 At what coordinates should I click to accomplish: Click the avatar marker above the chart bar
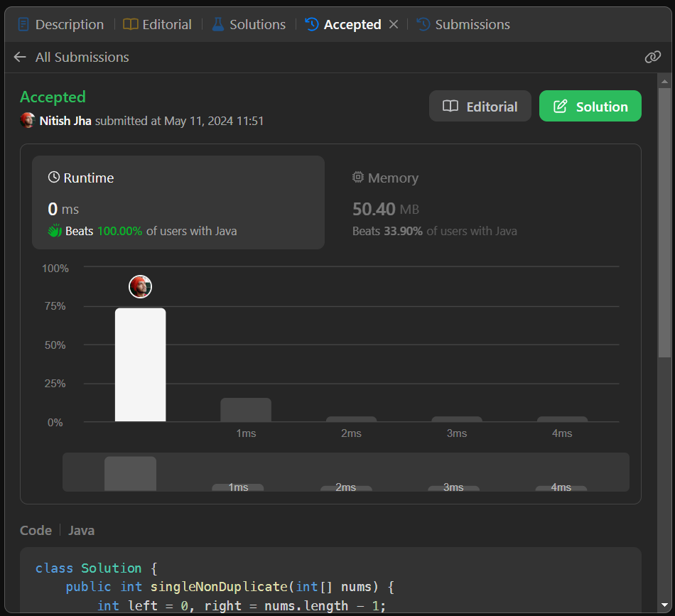141,287
